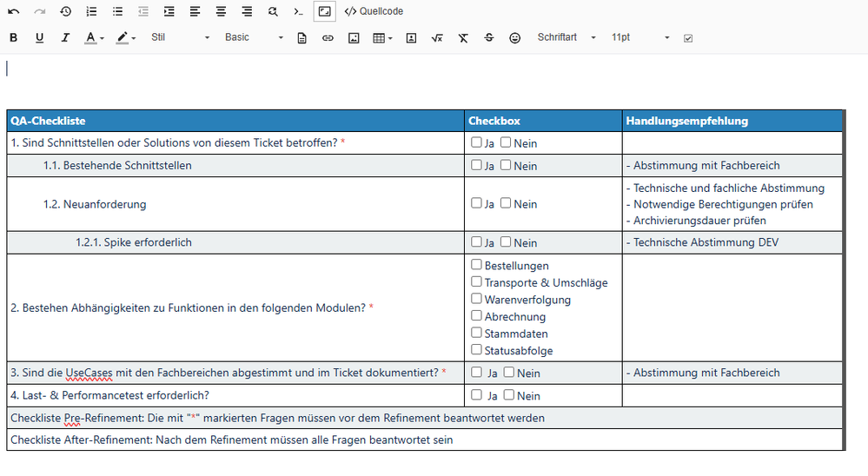Click the Checkbox column header

(543, 121)
